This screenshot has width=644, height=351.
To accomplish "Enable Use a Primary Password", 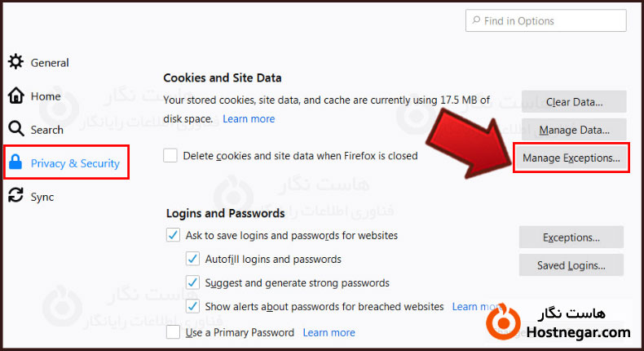I will (173, 332).
